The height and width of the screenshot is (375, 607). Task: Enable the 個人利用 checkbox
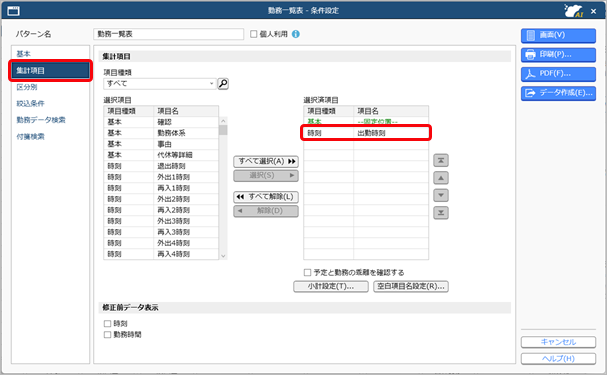254,34
